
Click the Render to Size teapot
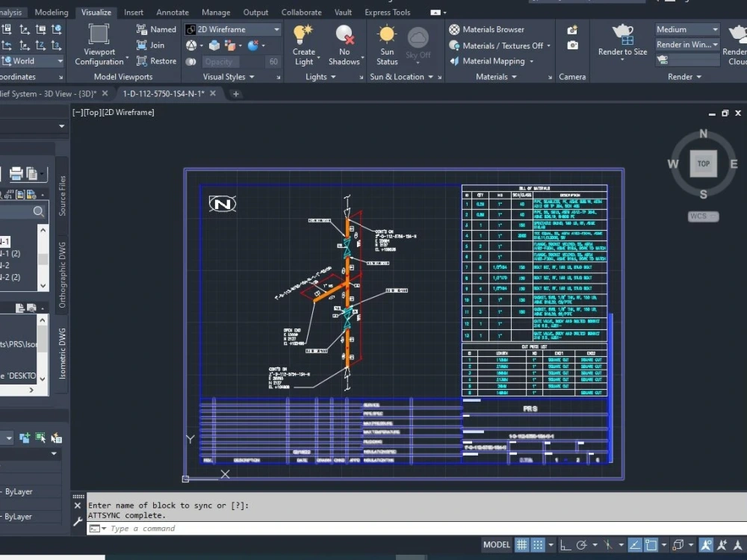click(x=623, y=35)
